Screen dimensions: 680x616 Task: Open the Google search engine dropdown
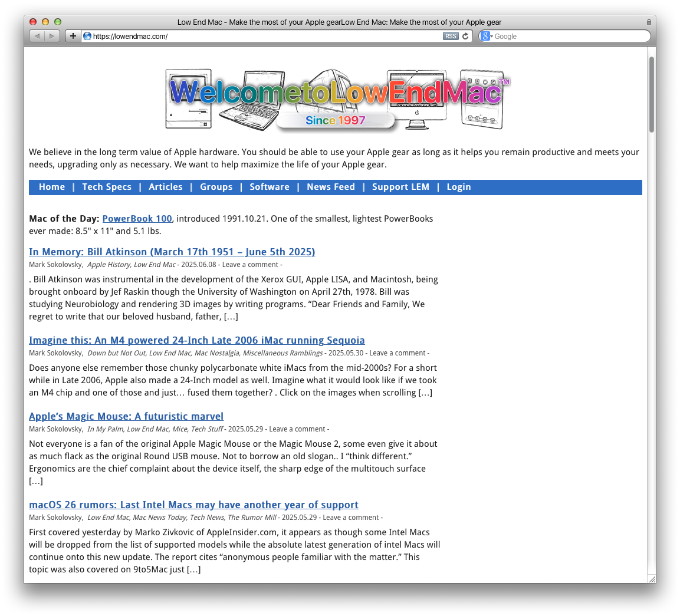486,36
